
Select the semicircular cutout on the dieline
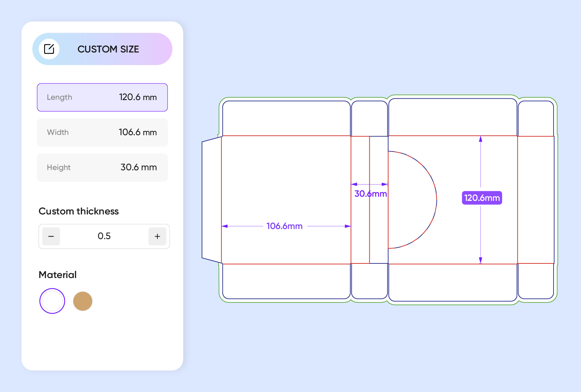[x=410, y=200]
